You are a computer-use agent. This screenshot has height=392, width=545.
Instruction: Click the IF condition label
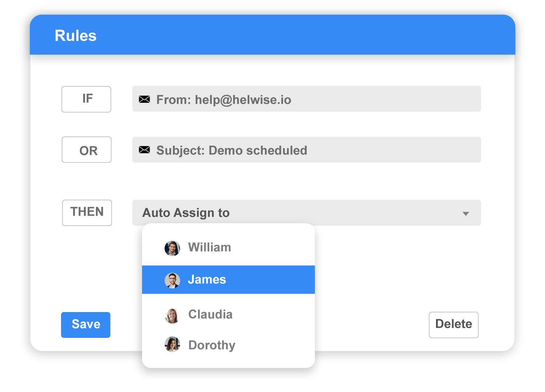(86, 99)
